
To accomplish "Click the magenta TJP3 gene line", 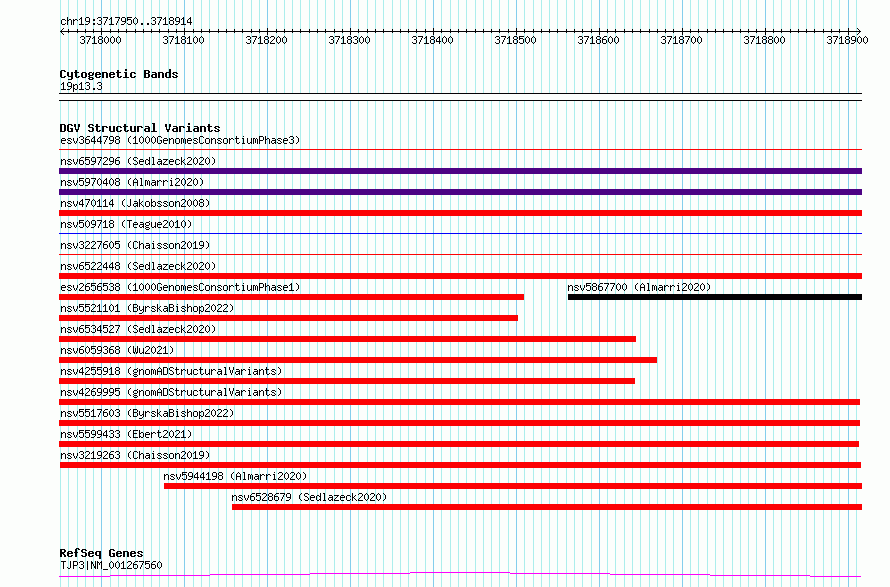I will [x=460, y=575].
